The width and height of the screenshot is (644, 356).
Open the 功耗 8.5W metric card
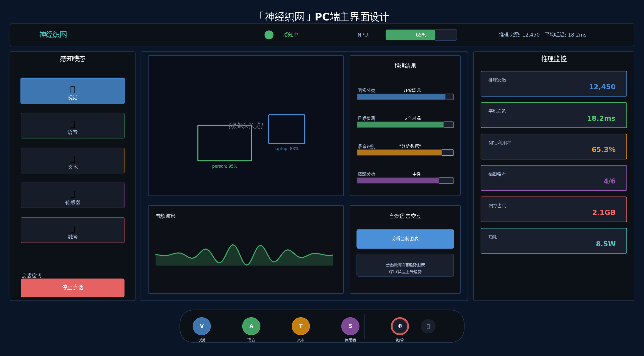pyautogui.click(x=553, y=241)
